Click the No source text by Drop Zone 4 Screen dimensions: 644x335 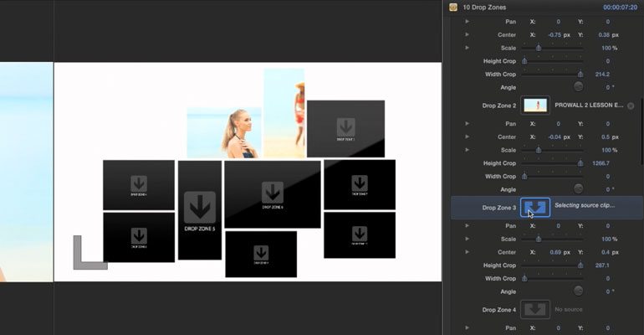click(569, 309)
